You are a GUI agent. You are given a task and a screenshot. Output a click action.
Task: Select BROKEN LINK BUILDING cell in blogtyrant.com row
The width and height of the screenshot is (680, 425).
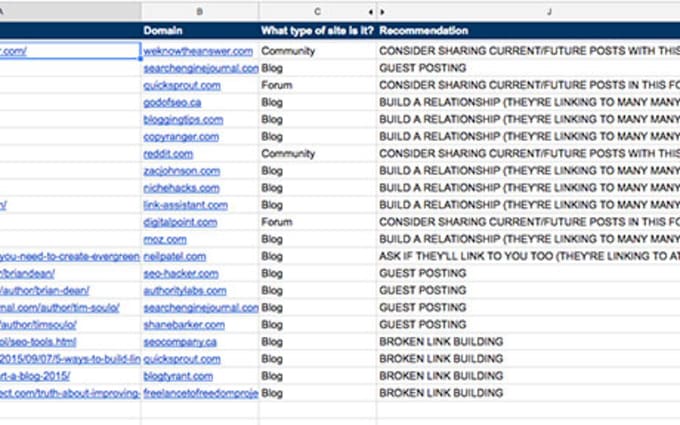pyautogui.click(x=528, y=376)
